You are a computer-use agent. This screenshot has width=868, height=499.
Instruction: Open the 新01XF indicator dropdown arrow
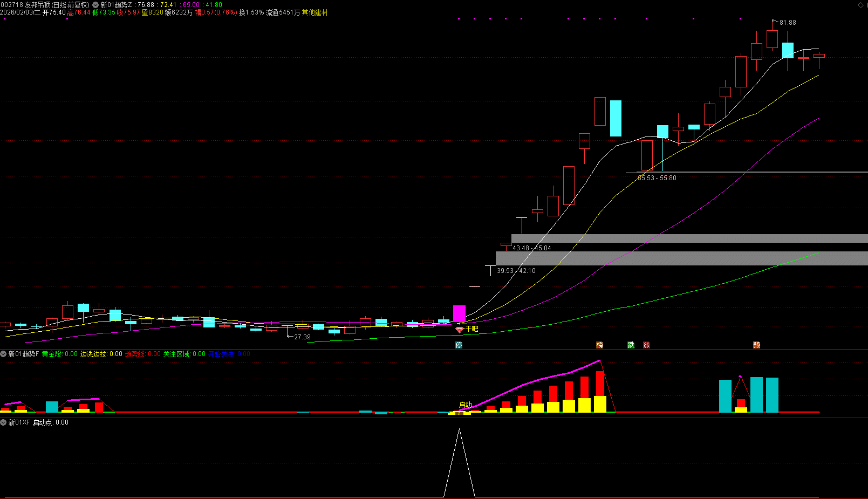pyautogui.click(x=4, y=422)
